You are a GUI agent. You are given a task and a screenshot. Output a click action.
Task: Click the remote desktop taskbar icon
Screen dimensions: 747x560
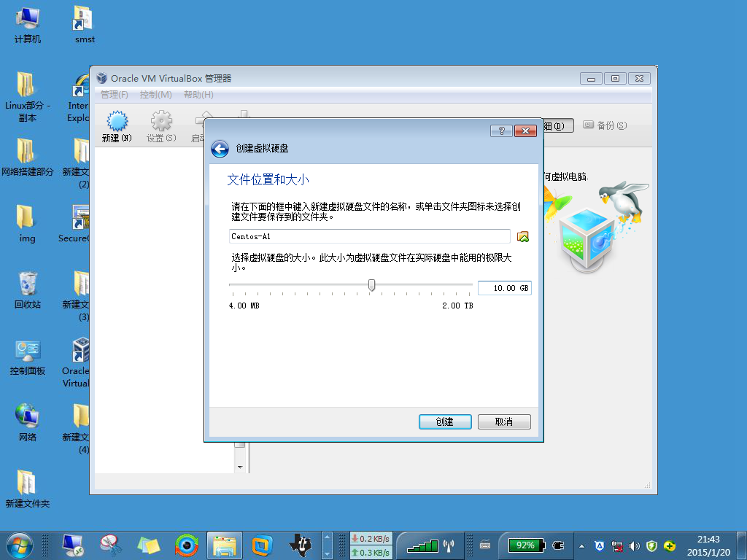tap(73, 545)
